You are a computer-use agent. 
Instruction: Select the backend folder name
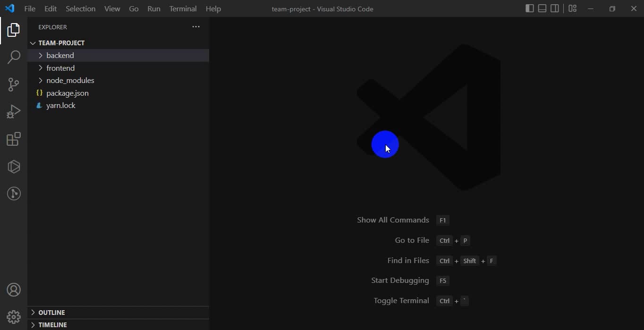[60, 56]
